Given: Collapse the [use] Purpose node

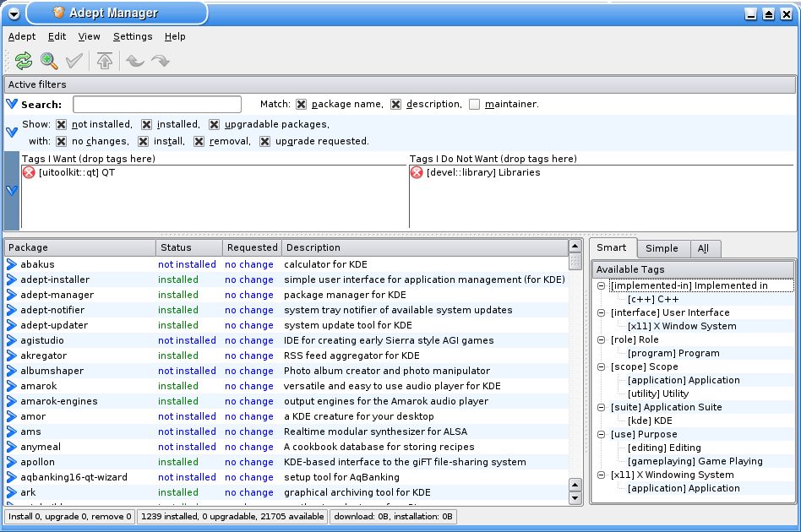Looking at the screenshot, I should pos(602,435).
